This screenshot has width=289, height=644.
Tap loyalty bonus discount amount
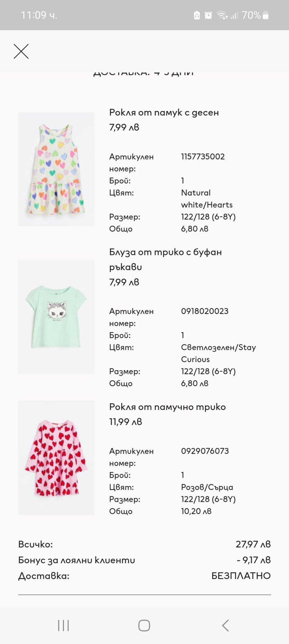(x=253, y=560)
